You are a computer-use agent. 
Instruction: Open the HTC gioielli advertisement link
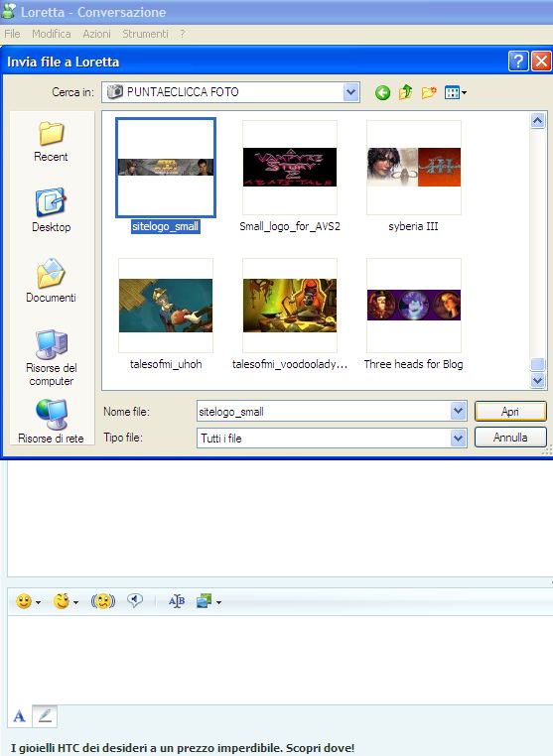point(183,748)
